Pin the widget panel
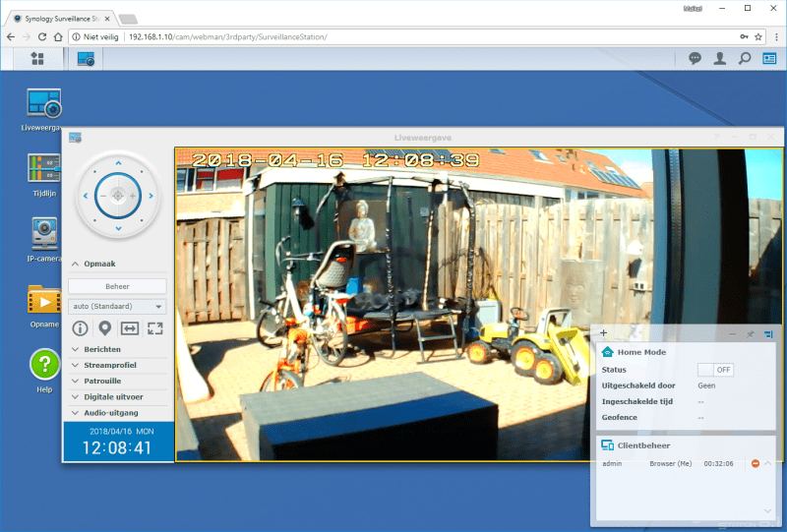Viewport: 787px width, 532px height. [751, 334]
